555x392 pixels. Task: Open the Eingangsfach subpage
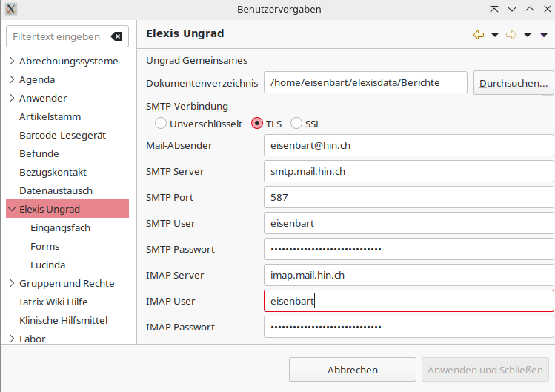coord(60,227)
